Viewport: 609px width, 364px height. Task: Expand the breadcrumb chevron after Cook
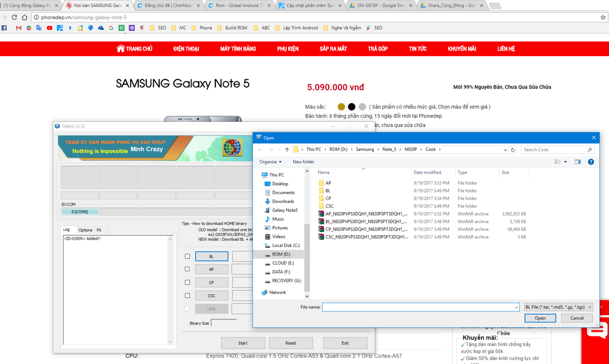pyautogui.click(x=440, y=149)
